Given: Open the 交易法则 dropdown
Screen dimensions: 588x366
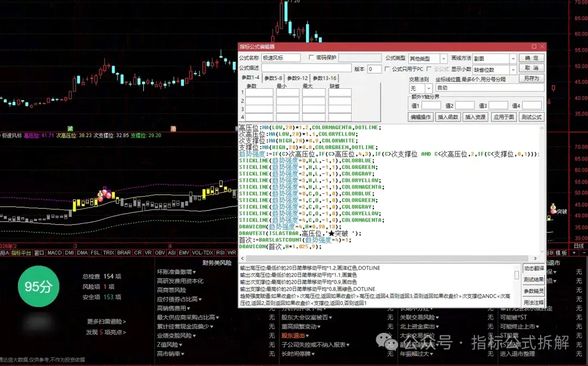Looking at the screenshot, I should (x=428, y=88).
